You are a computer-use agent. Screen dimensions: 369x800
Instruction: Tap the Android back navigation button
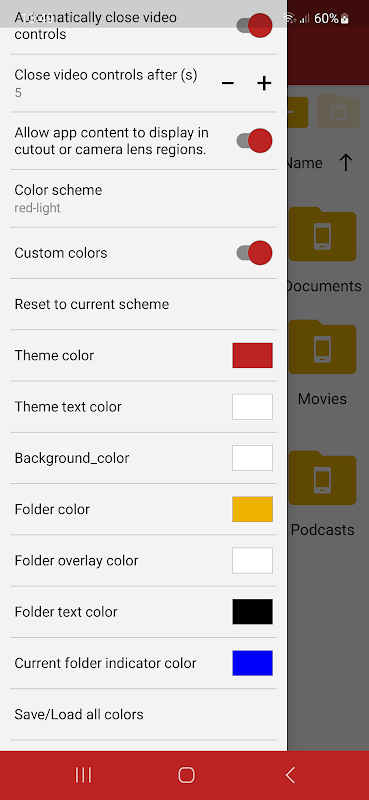click(x=290, y=775)
